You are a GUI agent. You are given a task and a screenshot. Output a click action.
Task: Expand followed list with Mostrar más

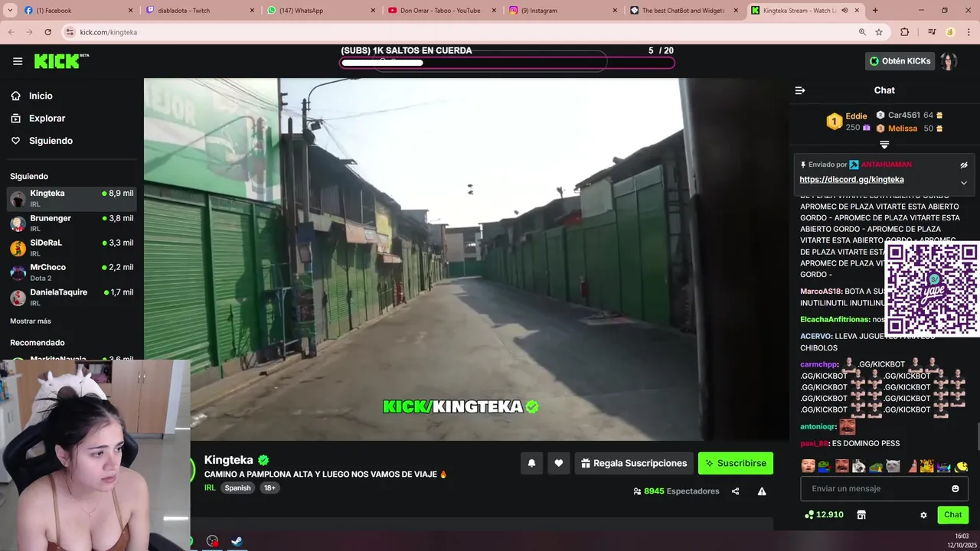[31, 321]
